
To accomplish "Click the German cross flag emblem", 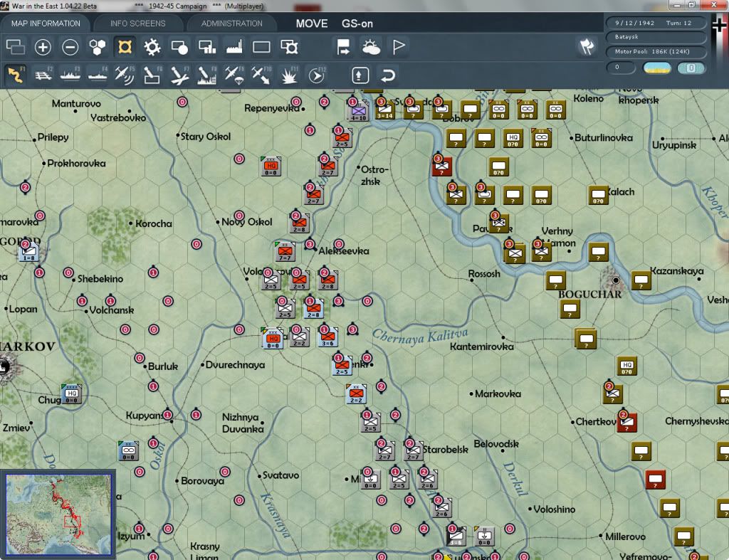I will [x=719, y=24].
